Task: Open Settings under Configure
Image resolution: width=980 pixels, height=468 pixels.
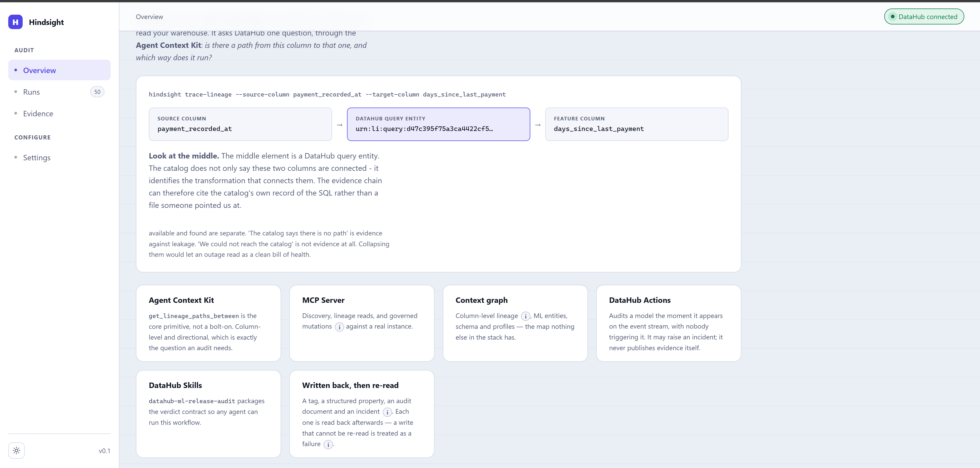Action: (59, 158)
